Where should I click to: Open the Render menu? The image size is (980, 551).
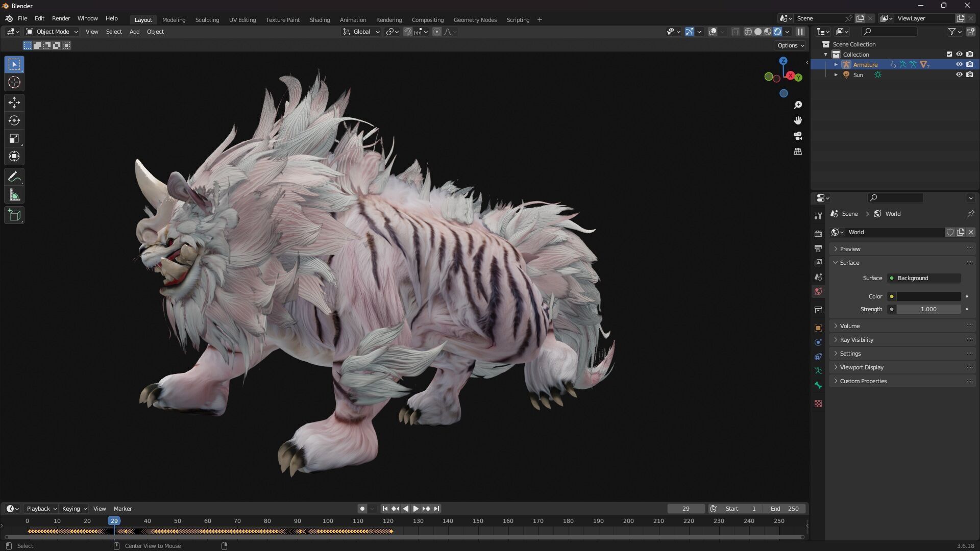[x=61, y=18]
